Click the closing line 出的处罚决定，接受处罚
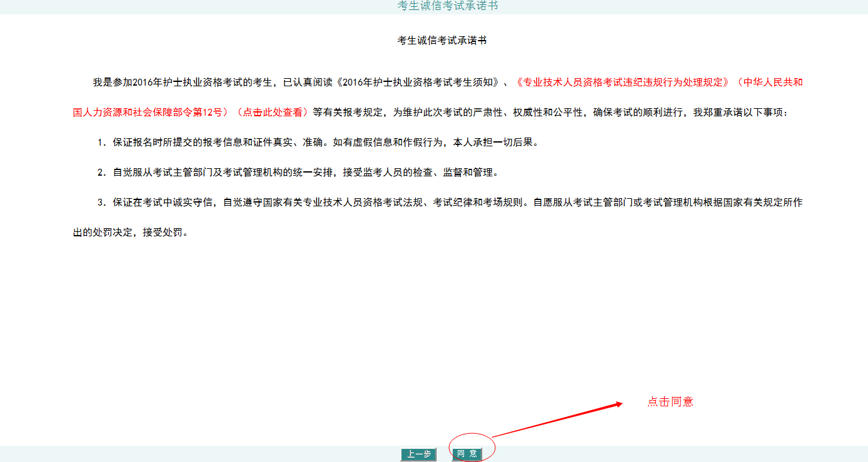 pyautogui.click(x=130, y=233)
